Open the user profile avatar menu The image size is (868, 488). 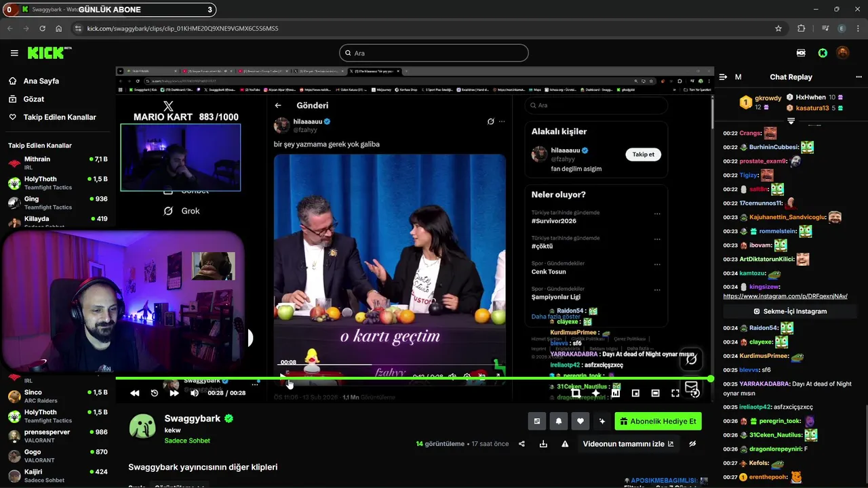click(x=842, y=53)
